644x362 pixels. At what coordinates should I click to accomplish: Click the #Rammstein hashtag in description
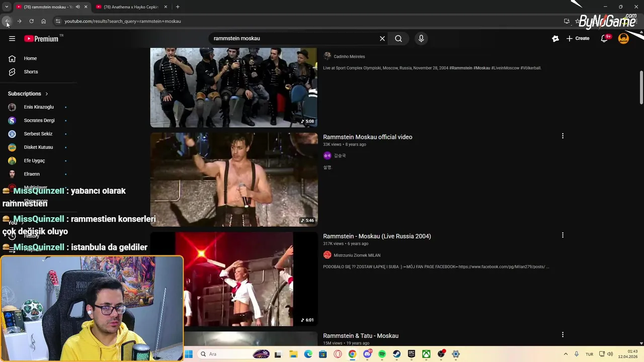(x=461, y=68)
